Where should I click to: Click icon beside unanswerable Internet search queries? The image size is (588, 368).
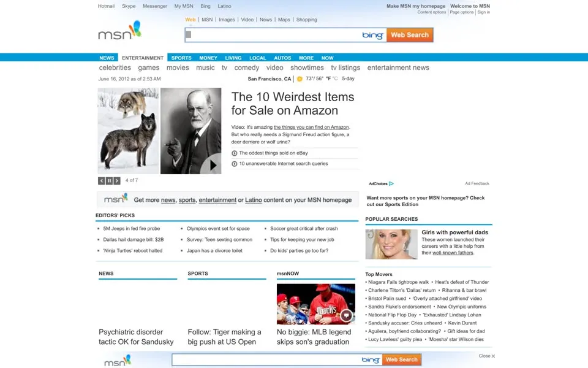click(x=235, y=164)
